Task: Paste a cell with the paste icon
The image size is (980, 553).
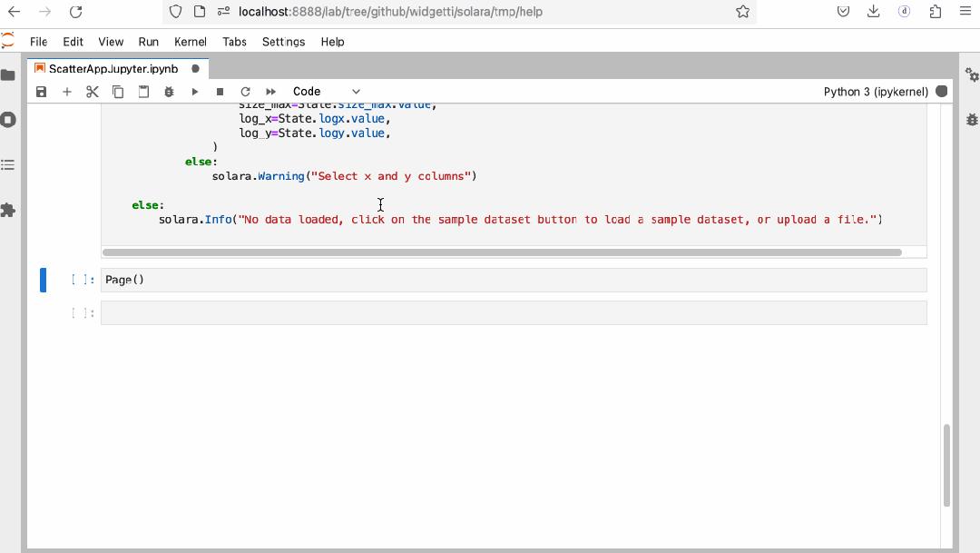Action: coord(143,91)
